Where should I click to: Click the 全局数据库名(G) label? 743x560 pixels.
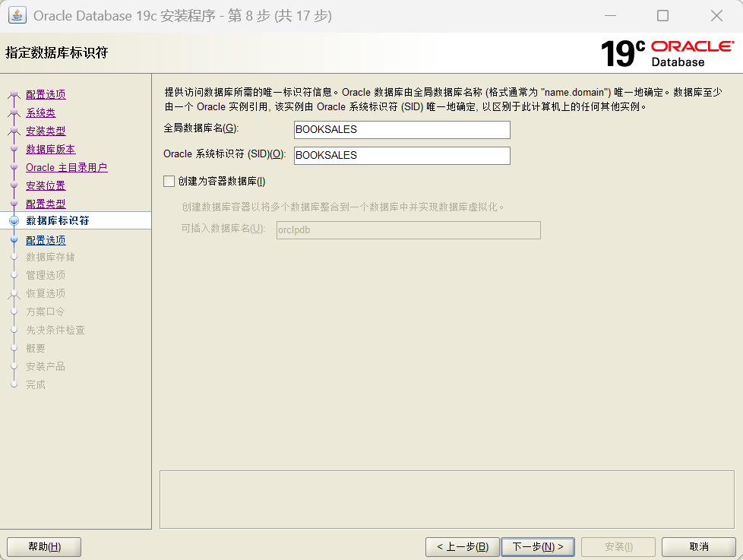click(201, 128)
